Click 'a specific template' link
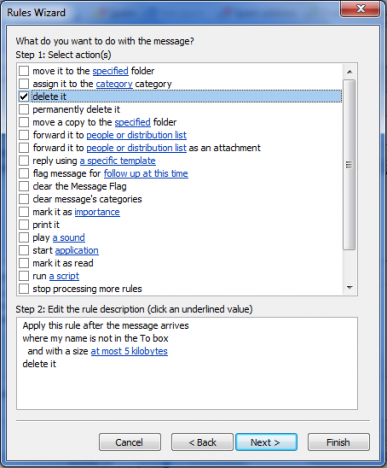Image resolution: width=387 pixels, height=468 pixels. coord(118,161)
